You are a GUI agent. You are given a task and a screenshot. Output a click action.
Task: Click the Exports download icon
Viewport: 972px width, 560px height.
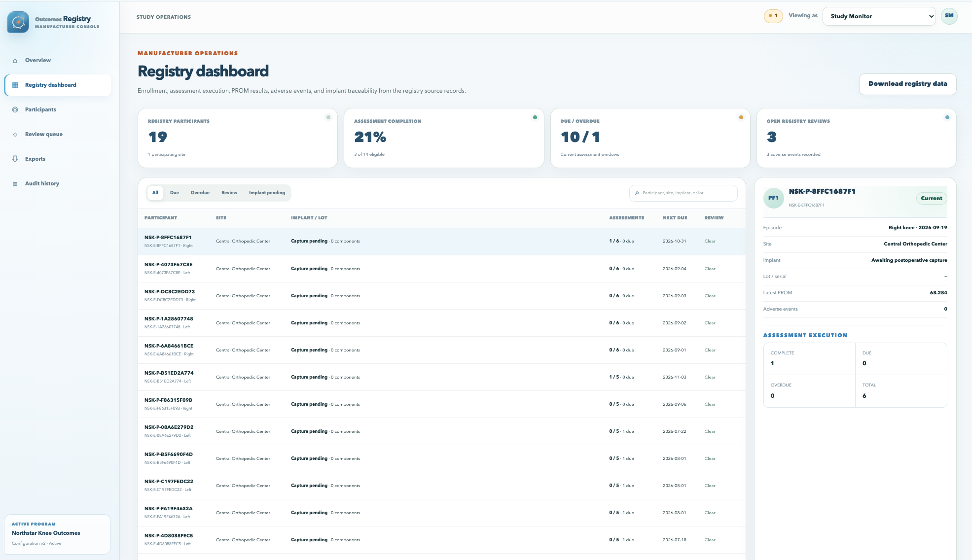15,159
